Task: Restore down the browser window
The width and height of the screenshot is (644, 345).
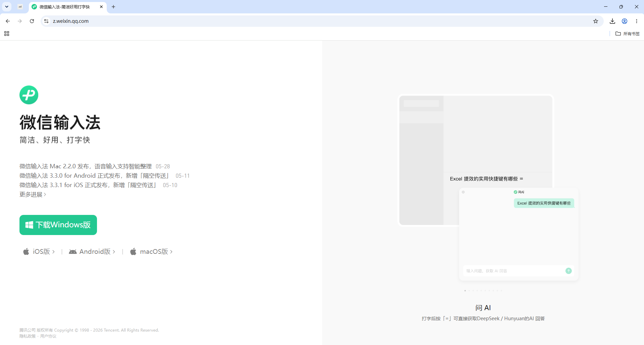Action: (x=621, y=7)
